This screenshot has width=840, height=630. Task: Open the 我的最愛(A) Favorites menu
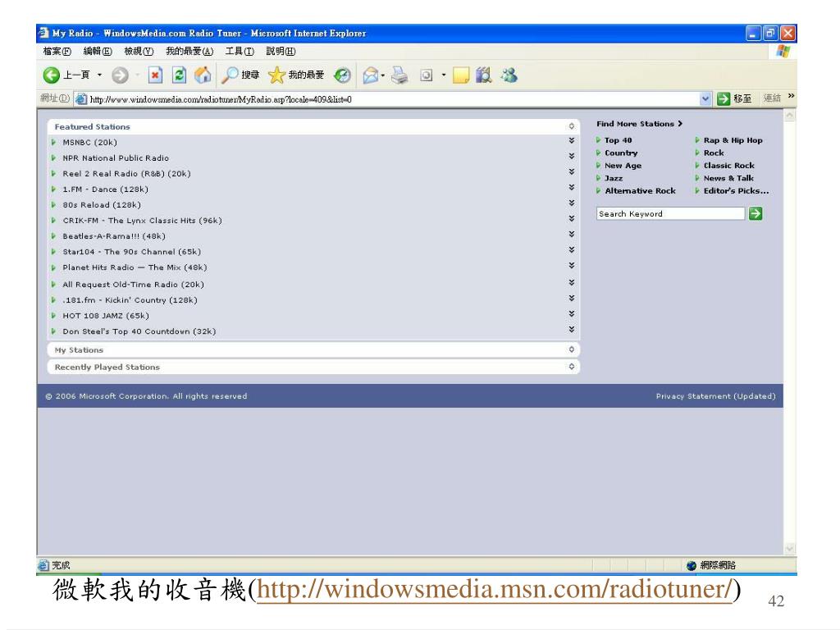click(x=189, y=52)
